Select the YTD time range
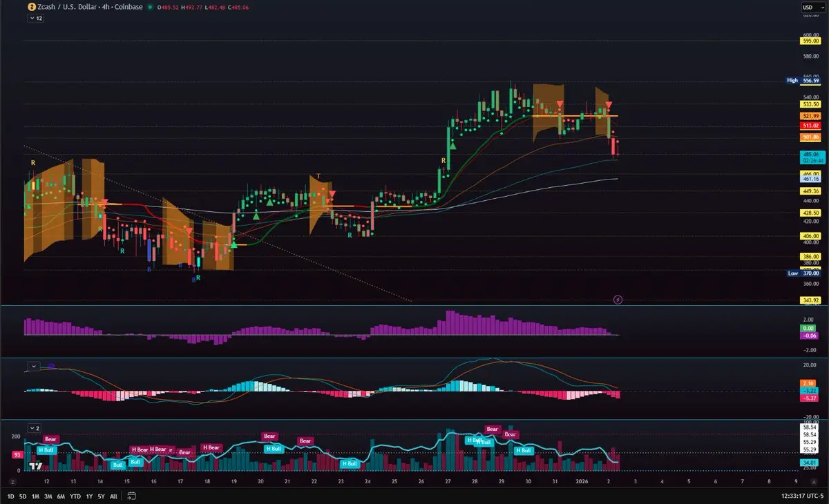 (75, 496)
